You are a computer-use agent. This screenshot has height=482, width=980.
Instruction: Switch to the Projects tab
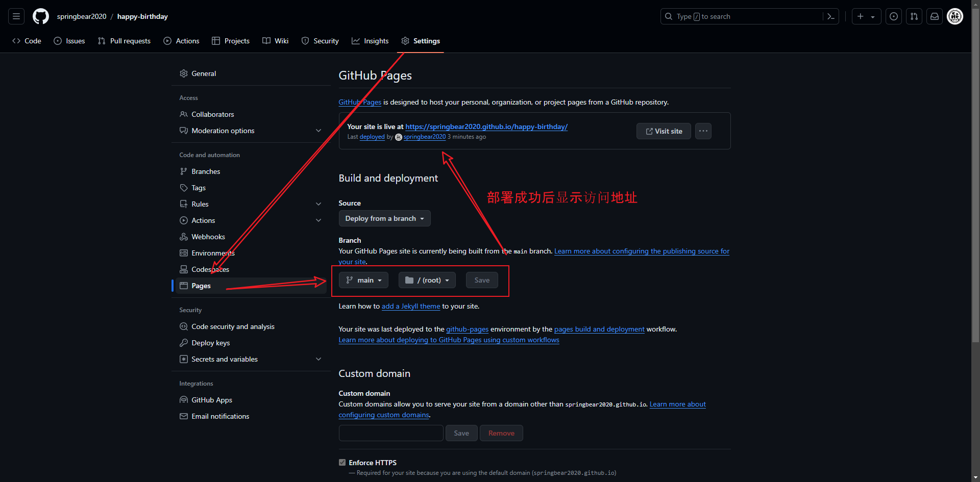pos(231,41)
